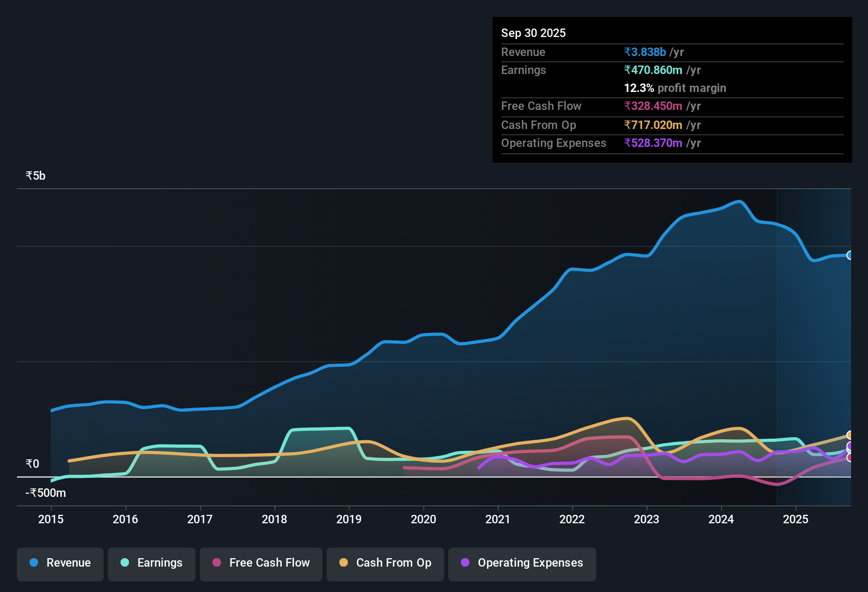The width and height of the screenshot is (868, 592).
Task: Toggle the Operating Expenses series visibility
Action: click(x=522, y=563)
